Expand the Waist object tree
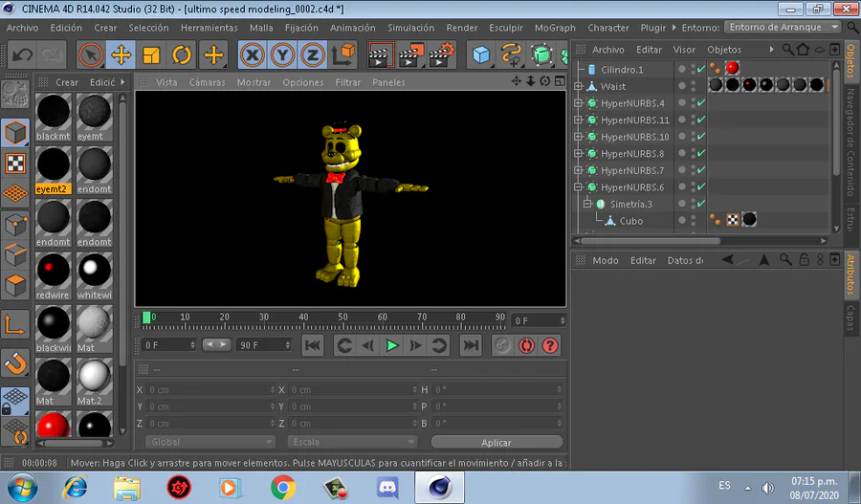861x504 pixels. click(x=578, y=86)
